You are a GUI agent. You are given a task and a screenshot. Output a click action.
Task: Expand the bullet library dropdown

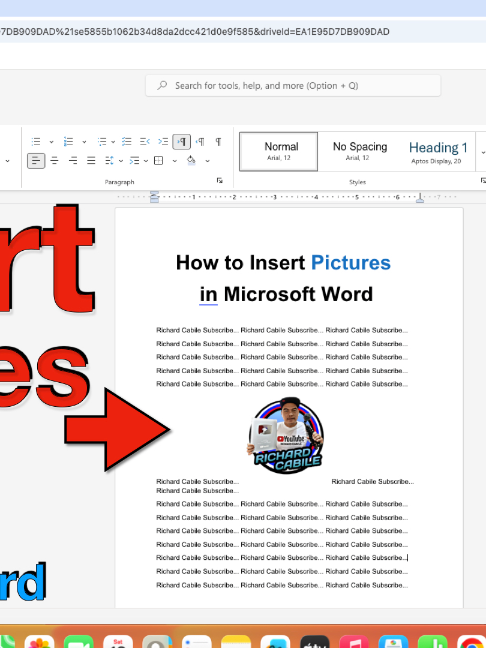pos(51,142)
